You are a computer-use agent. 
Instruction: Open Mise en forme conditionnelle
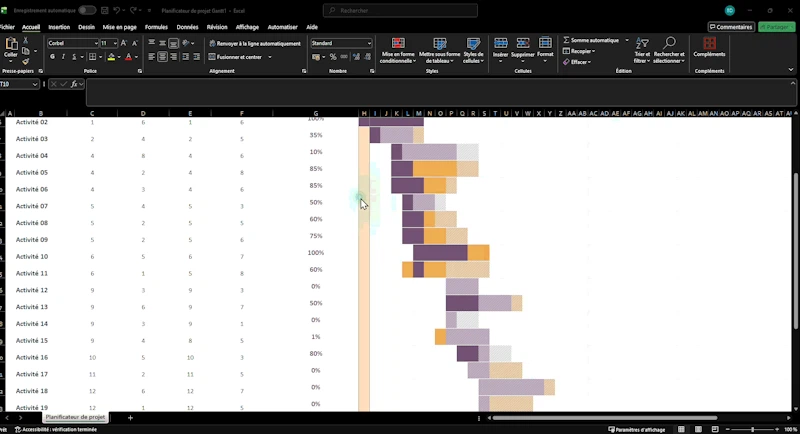(x=398, y=50)
